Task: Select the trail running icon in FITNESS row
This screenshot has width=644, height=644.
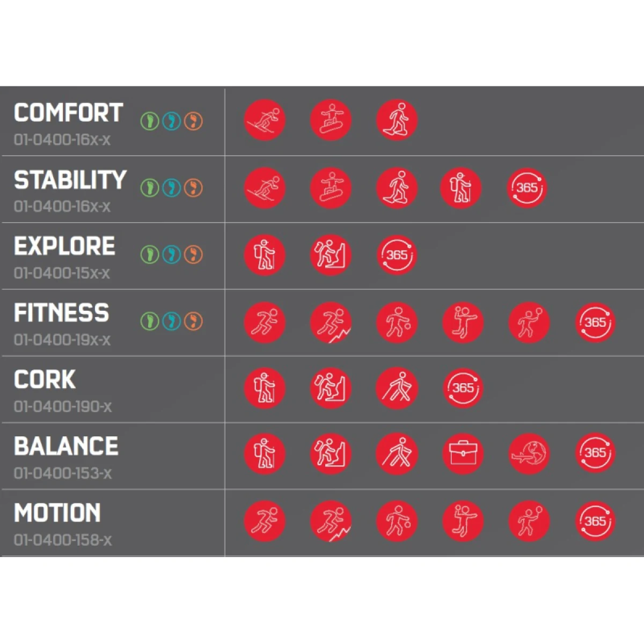Action: pos(331,322)
